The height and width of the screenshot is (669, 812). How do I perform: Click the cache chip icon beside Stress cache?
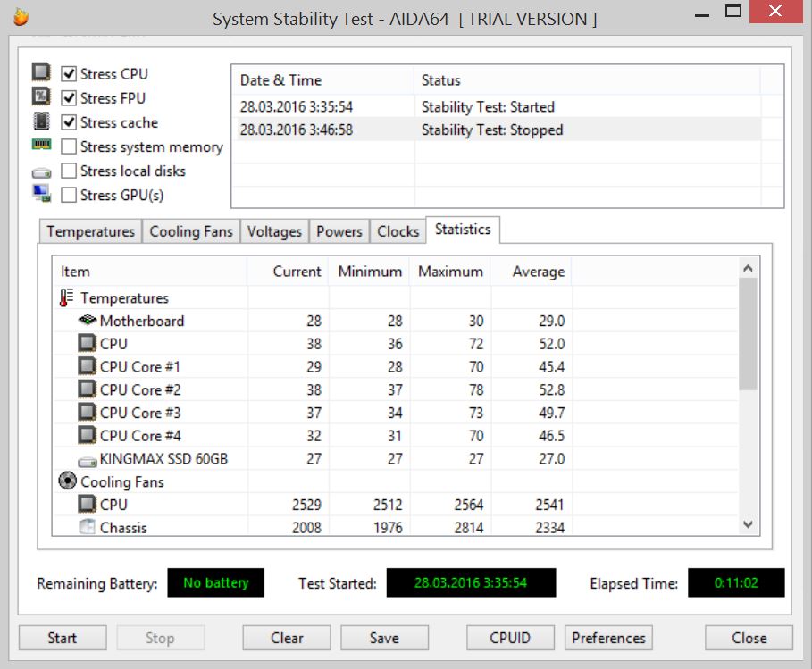[41, 121]
